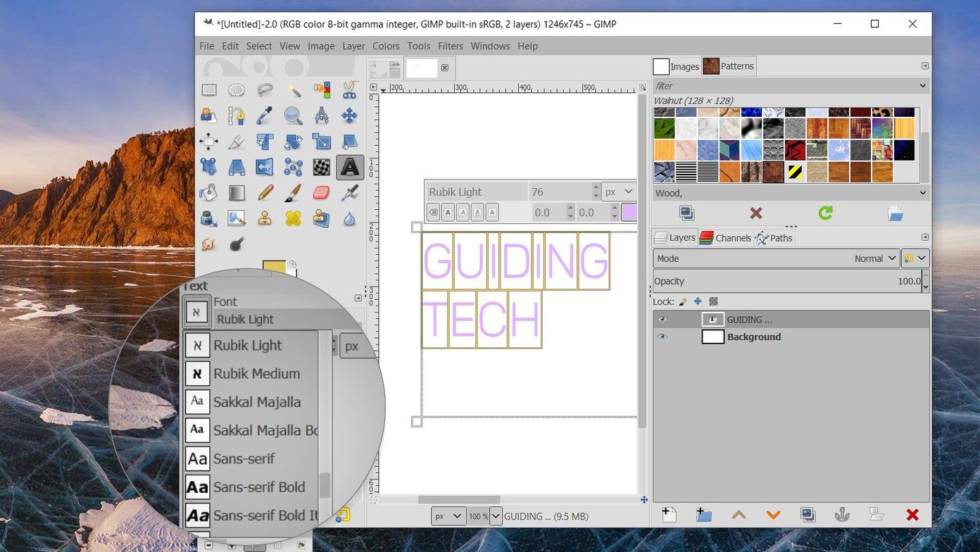Expand the pattern filter dropdown arrow

[x=922, y=86]
